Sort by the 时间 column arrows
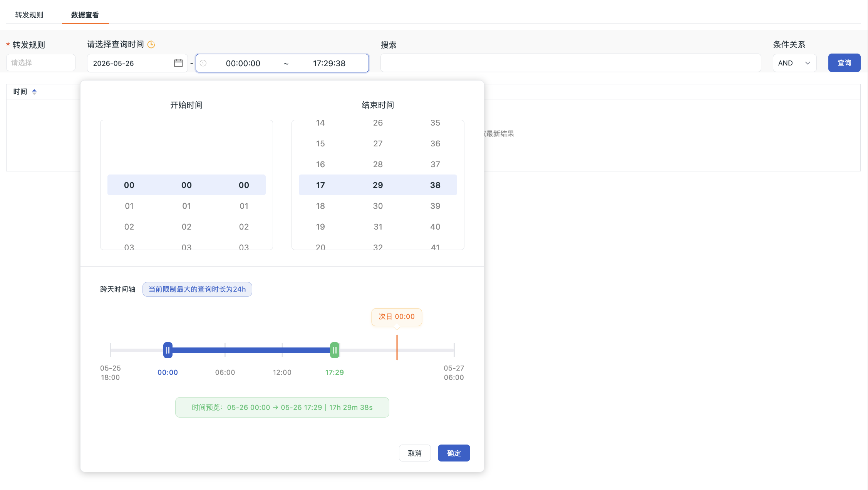The height and width of the screenshot is (490, 868). 34,92
